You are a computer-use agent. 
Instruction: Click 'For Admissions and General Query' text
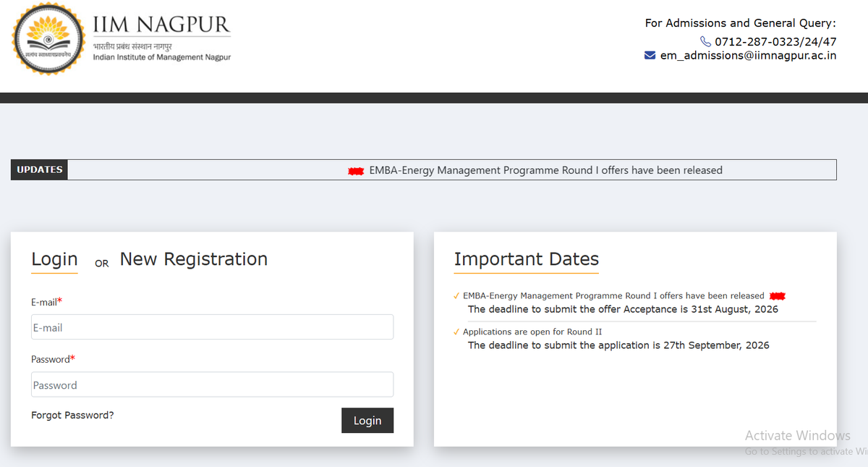(741, 23)
